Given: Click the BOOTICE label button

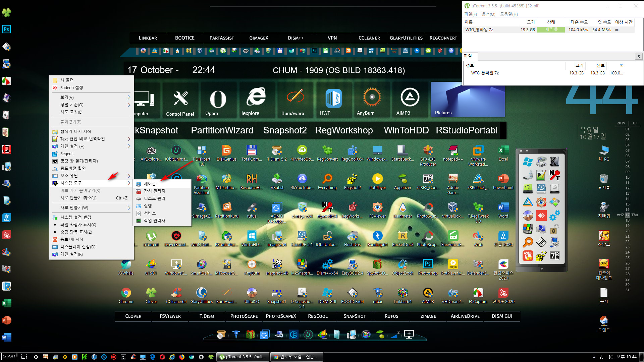Looking at the screenshot, I should tap(185, 38).
